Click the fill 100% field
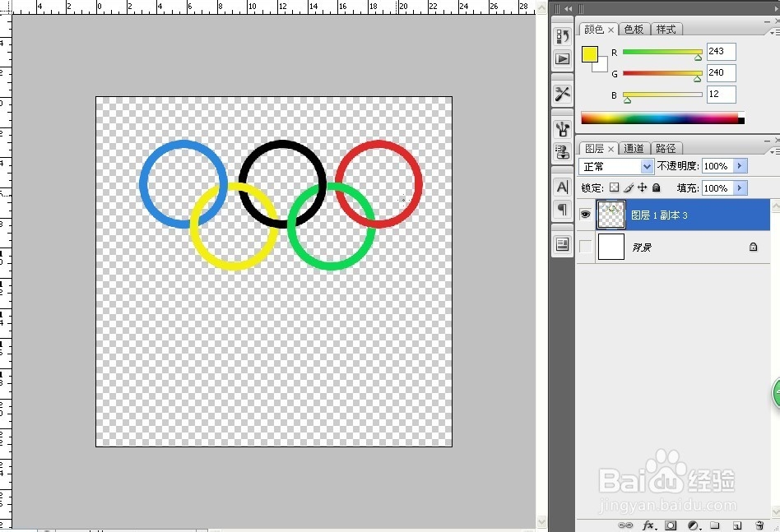This screenshot has width=780, height=532. [717, 188]
